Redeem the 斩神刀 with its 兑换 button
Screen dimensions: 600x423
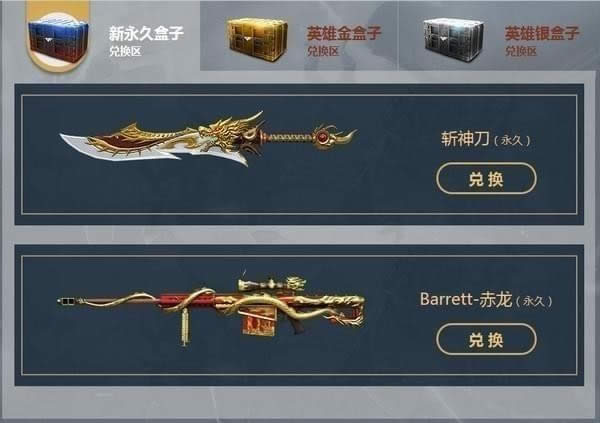coord(486,178)
